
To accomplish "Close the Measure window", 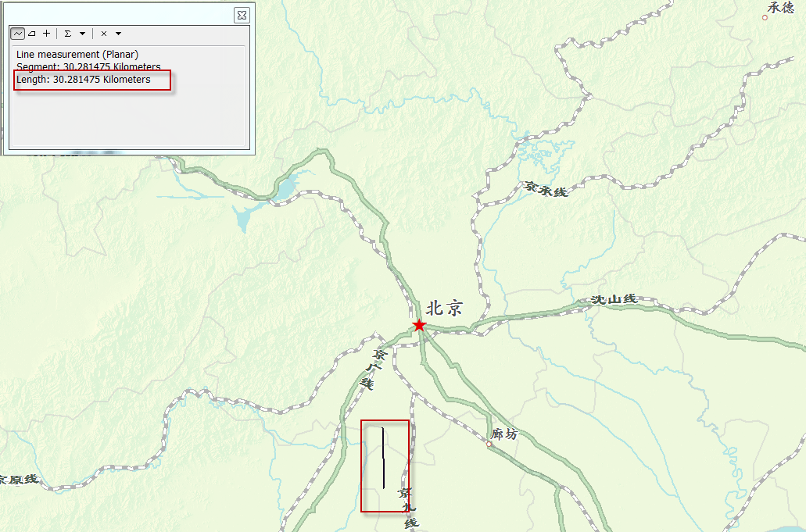I will tap(242, 15).
